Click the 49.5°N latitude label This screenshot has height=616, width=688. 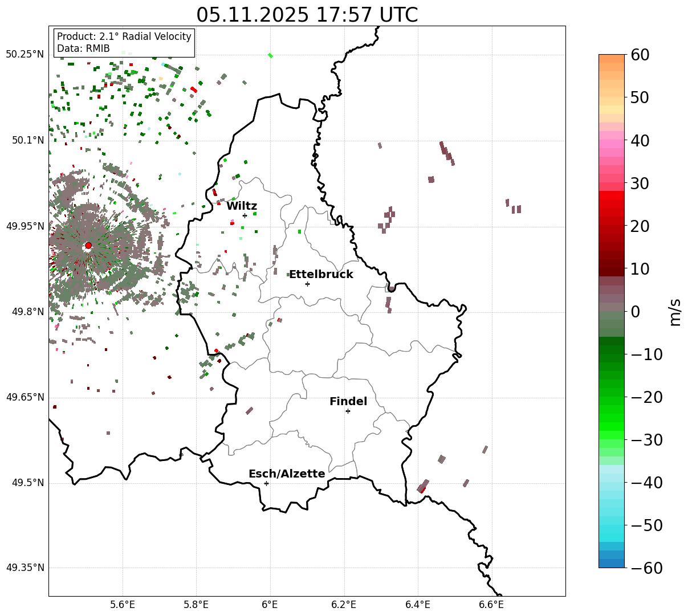(27, 483)
